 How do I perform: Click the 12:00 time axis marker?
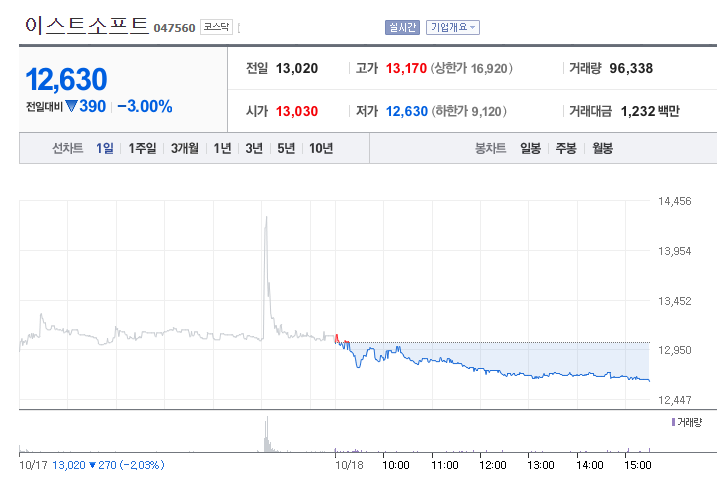(492, 465)
